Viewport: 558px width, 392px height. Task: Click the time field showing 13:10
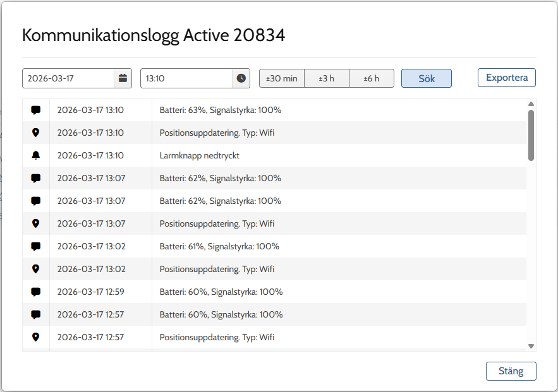coord(186,78)
